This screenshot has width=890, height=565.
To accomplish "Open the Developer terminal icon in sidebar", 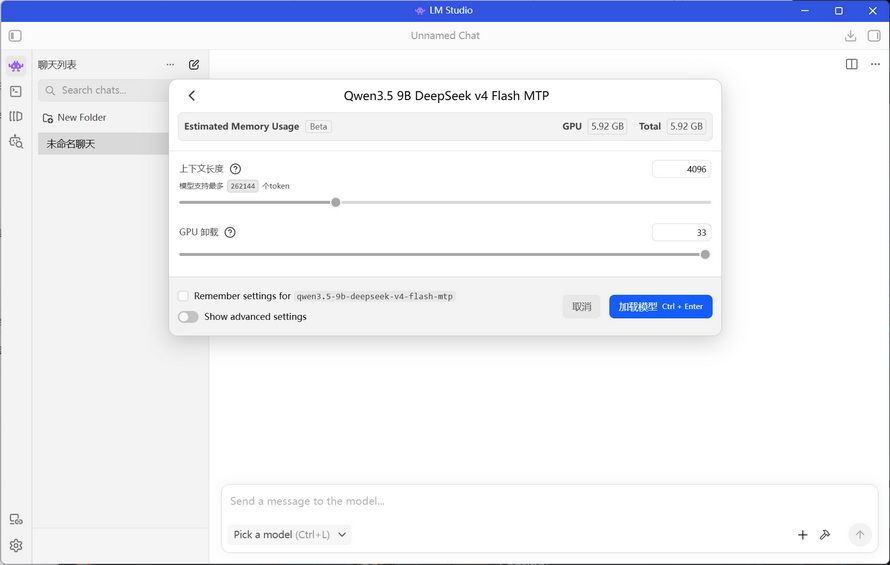I will pos(16,91).
